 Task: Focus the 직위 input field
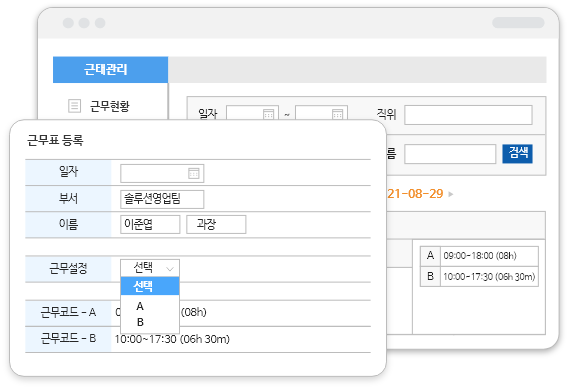(x=468, y=115)
